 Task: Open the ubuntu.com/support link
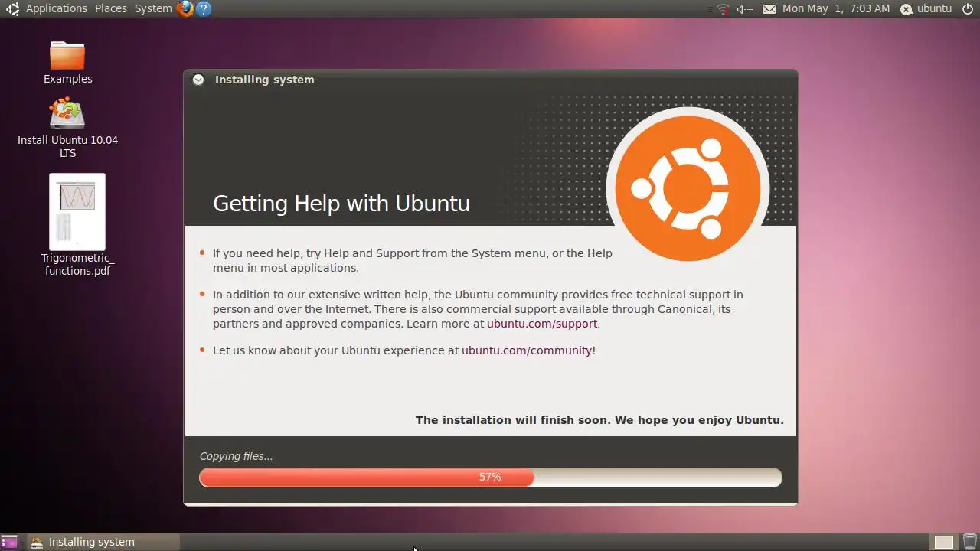click(542, 324)
